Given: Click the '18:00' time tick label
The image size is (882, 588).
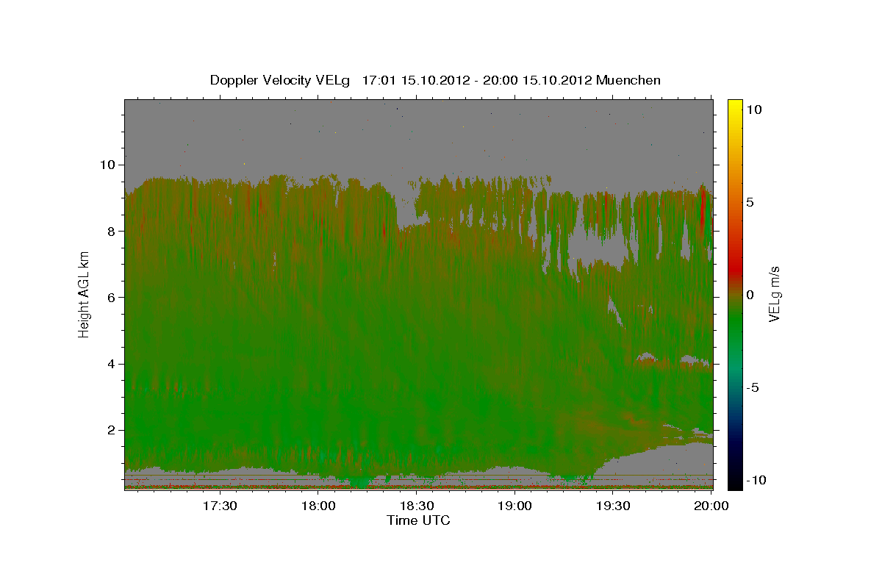Looking at the screenshot, I should tap(318, 506).
